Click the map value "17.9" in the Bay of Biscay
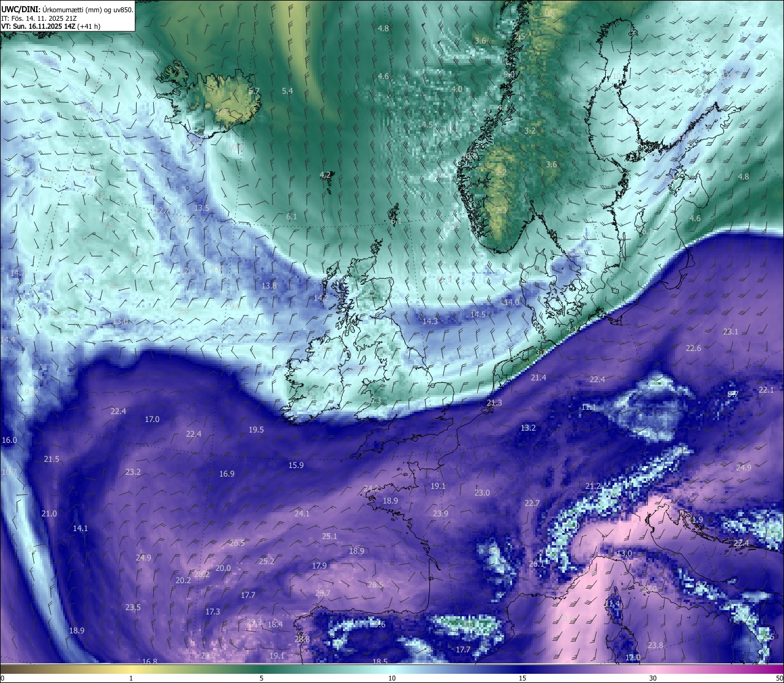This screenshot has height=683, width=784. click(x=319, y=565)
